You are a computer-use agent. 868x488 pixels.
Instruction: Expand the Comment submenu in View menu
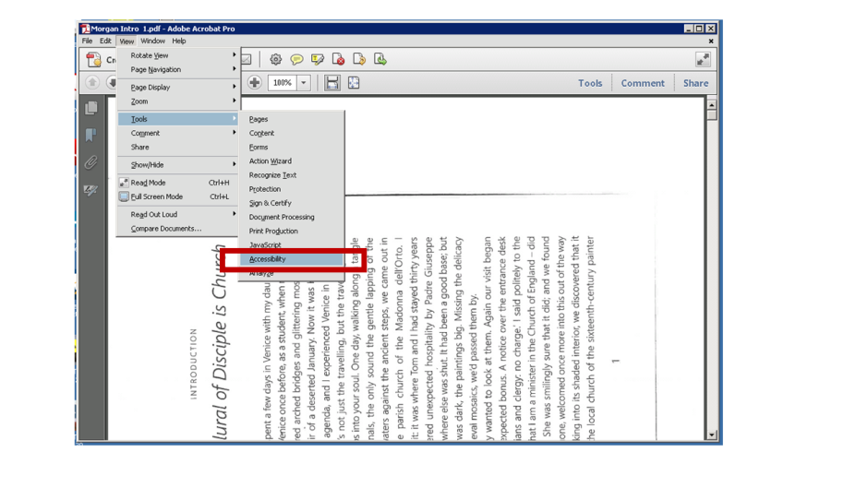click(178, 134)
